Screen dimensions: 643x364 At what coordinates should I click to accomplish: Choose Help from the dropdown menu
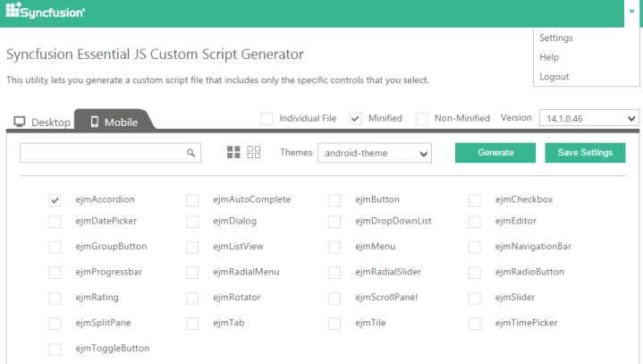click(x=549, y=57)
